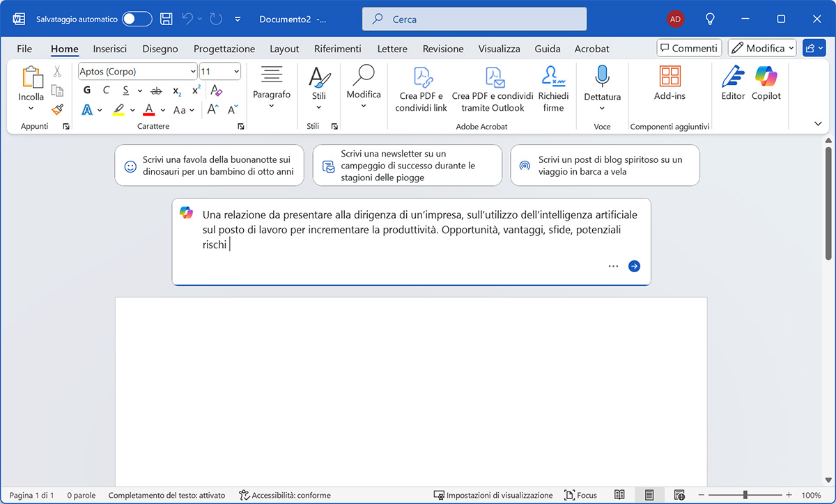Image resolution: width=836 pixels, height=504 pixels.
Task: Toggle bold formatting (G)
Action: point(87,90)
